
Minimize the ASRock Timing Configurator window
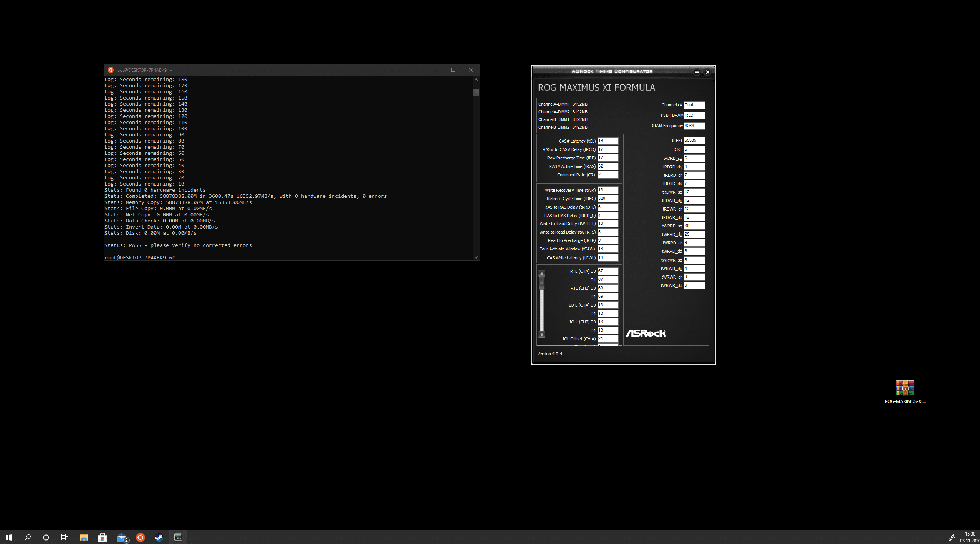(x=697, y=72)
